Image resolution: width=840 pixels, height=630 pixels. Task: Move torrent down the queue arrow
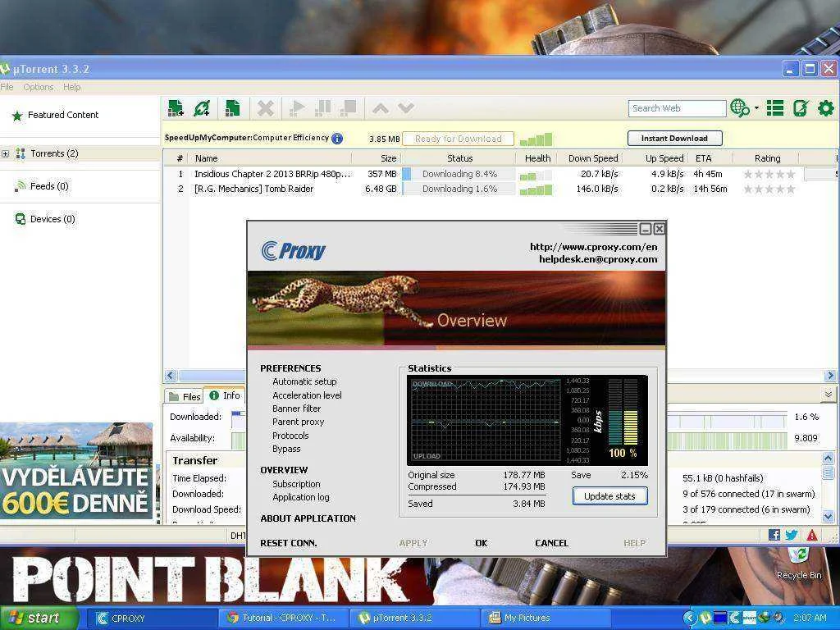coord(406,109)
